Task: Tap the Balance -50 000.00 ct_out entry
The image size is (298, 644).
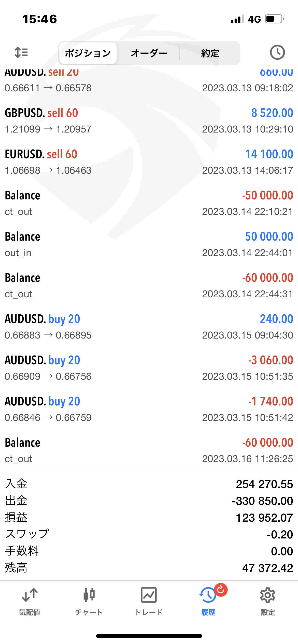Action: click(x=149, y=203)
